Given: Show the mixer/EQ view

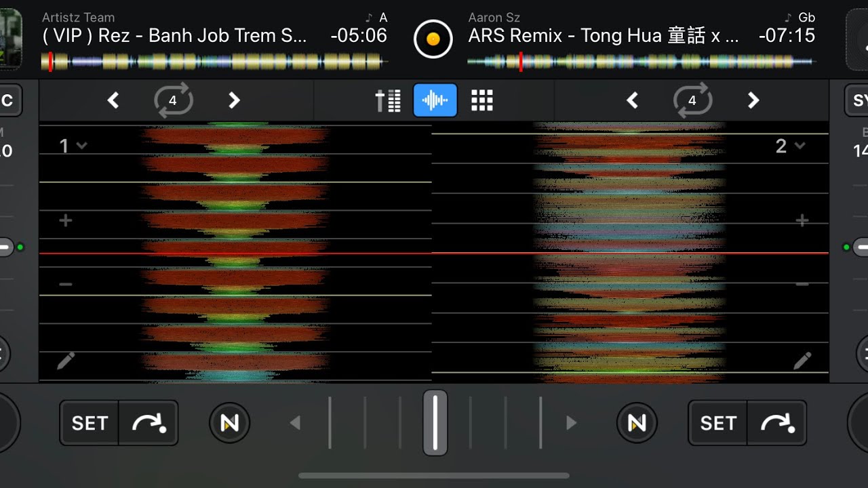Looking at the screenshot, I should pos(388,100).
